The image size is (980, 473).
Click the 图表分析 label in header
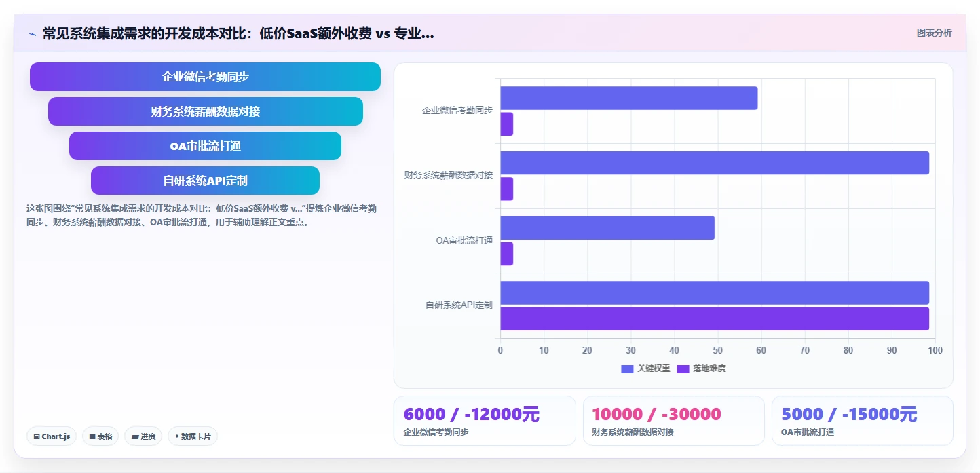pos(934,33)
